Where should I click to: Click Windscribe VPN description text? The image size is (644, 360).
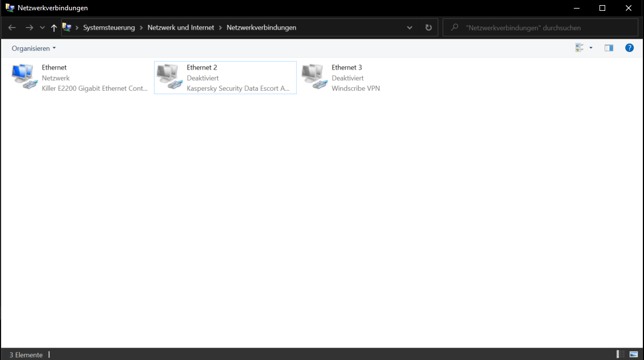click(356, 88)
